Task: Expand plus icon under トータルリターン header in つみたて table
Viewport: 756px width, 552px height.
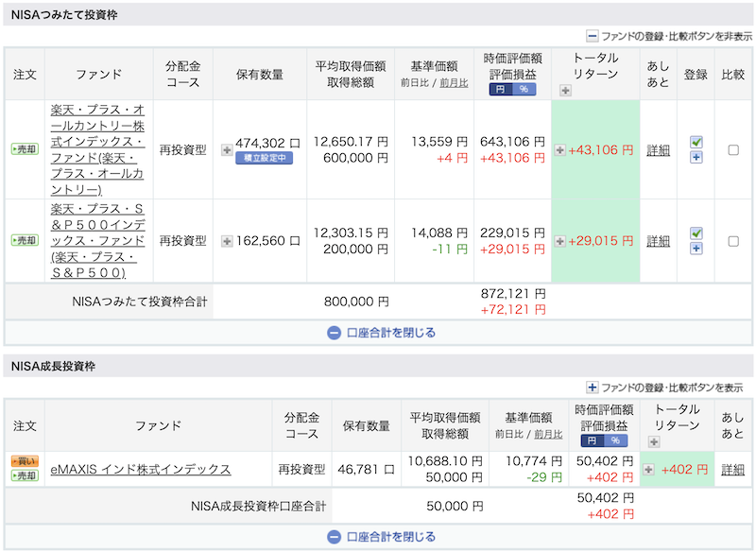Action: tap(565, 90)
